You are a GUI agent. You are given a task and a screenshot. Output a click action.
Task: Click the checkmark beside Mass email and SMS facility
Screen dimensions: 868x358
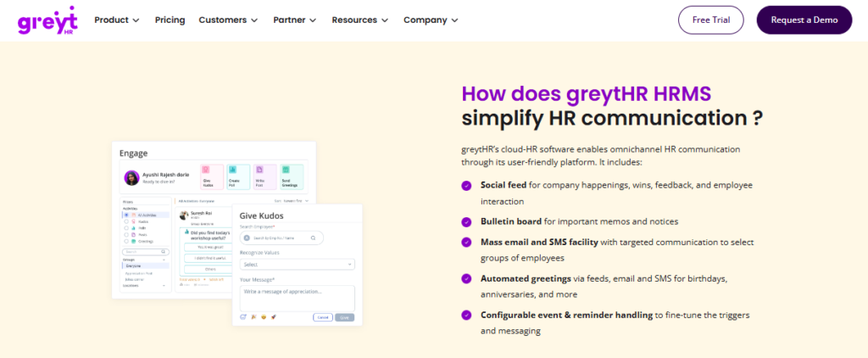pyautogui.click(x=467, y=242)
